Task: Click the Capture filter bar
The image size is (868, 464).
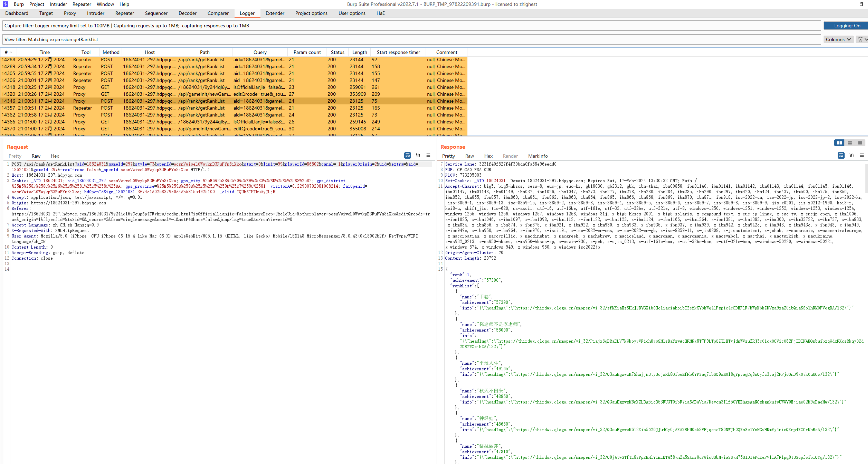Action: point(411,26)
